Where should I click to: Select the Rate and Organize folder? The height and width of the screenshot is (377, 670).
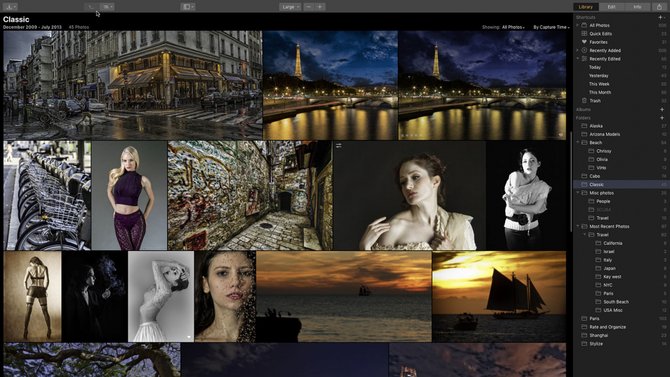(608, 327)
